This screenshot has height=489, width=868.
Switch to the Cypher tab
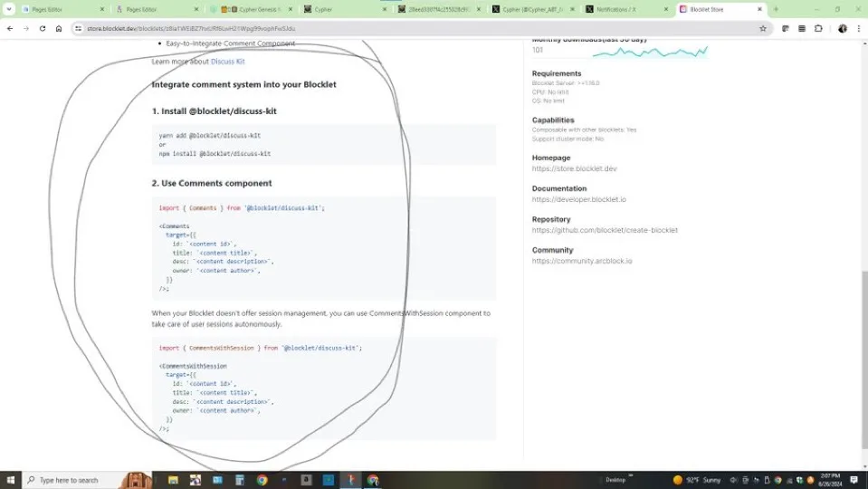tap(346, 9)
